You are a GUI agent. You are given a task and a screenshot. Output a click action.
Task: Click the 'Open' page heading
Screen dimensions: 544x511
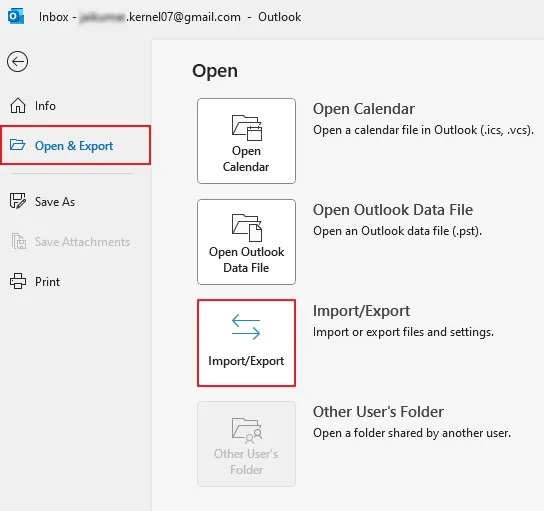215,71
